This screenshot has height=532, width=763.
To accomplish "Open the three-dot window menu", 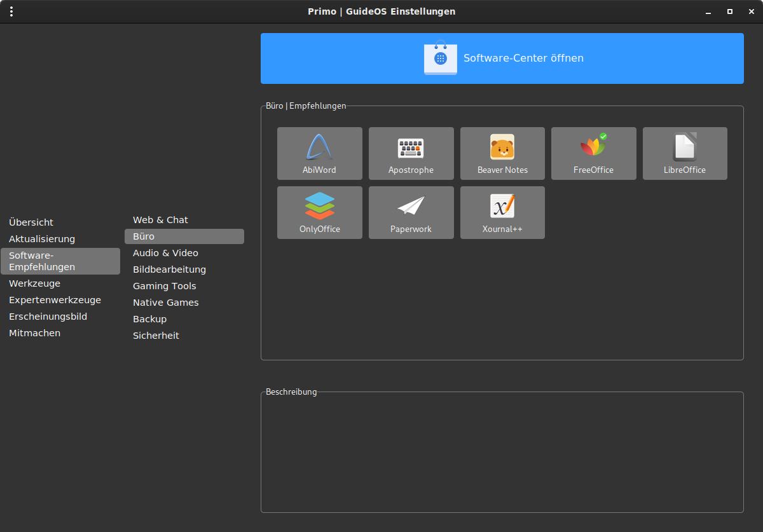I will (11, 11).
